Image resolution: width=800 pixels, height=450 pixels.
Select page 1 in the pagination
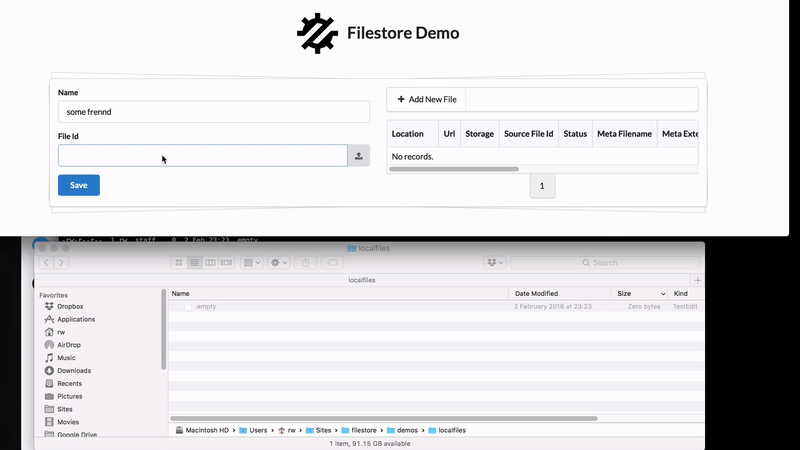[x=542, y=186]
